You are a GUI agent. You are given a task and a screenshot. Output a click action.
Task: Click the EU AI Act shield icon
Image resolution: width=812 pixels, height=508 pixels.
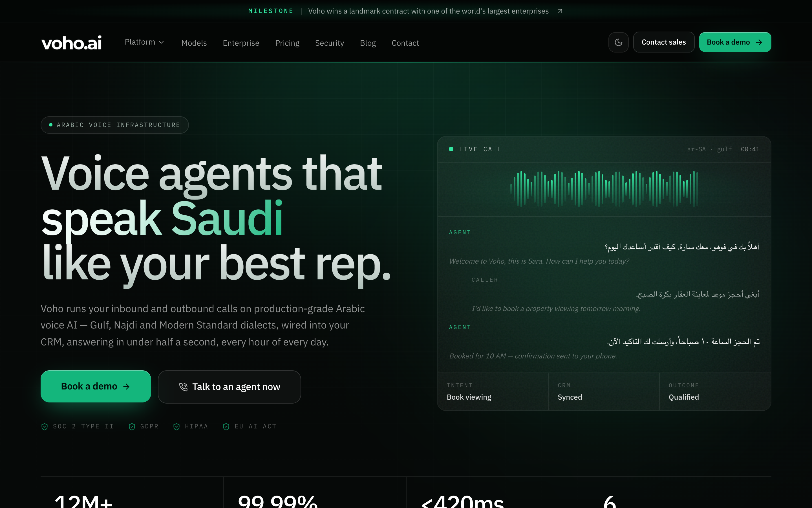pos(226,427)
